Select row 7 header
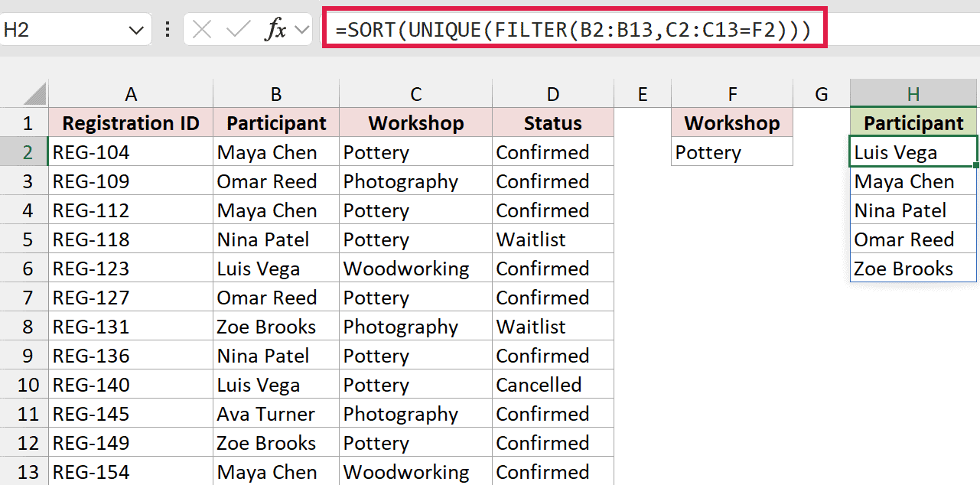 point(24,298)
